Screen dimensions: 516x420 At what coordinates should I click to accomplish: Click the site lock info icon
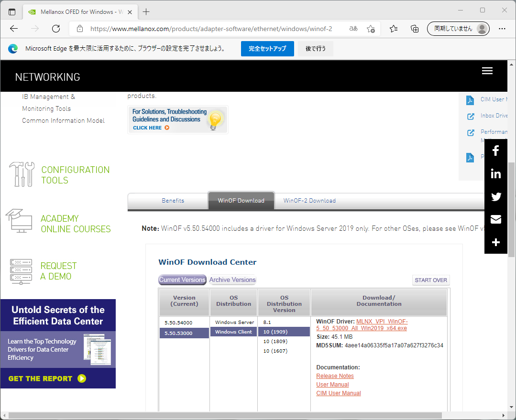coord(80,29)
